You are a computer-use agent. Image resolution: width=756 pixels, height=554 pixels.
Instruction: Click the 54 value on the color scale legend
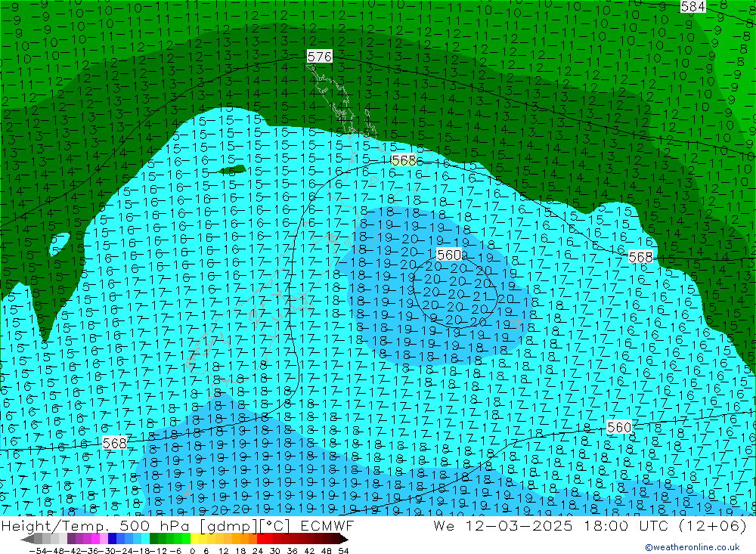pyautogui.click(x=344, y=551)
